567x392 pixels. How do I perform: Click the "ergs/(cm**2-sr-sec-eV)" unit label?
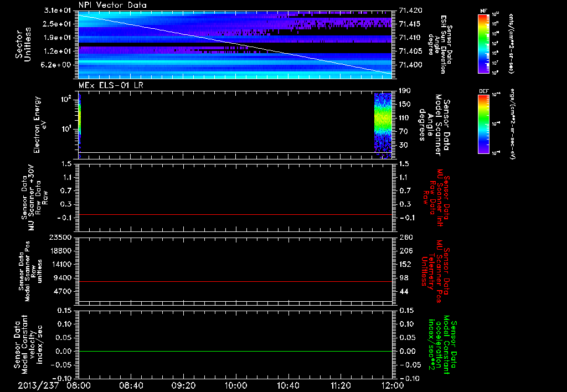(512, 124)
